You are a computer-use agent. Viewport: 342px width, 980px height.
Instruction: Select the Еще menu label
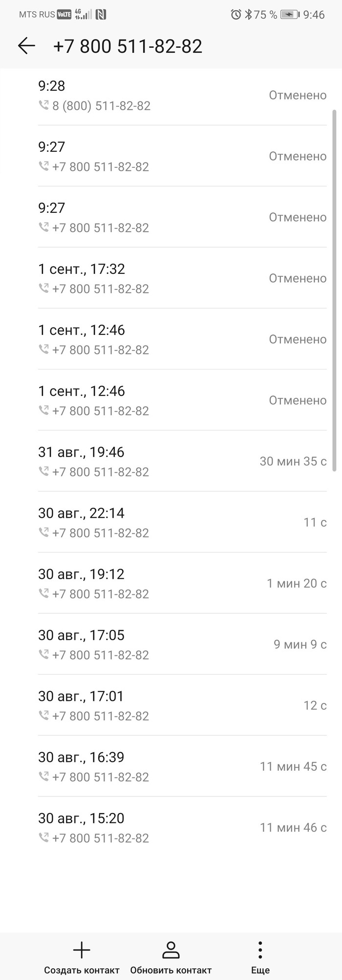tap(260, 970)
